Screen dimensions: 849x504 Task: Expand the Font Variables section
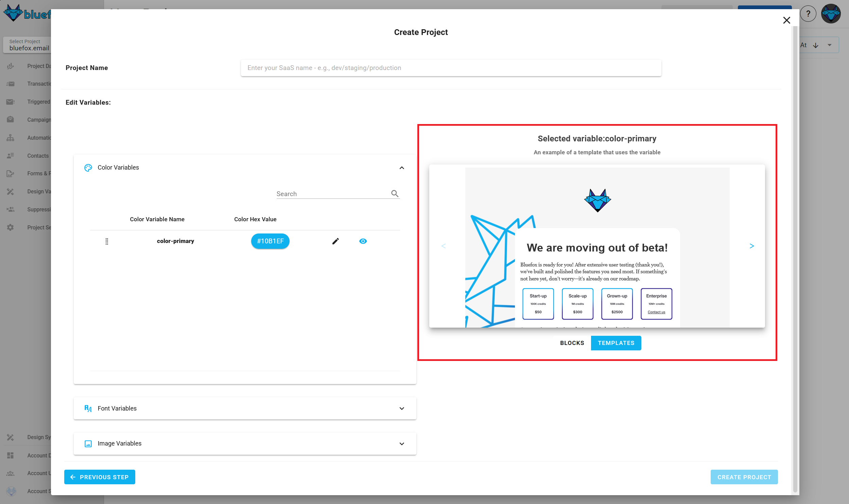pyautogui.click(x=402, y=408)
